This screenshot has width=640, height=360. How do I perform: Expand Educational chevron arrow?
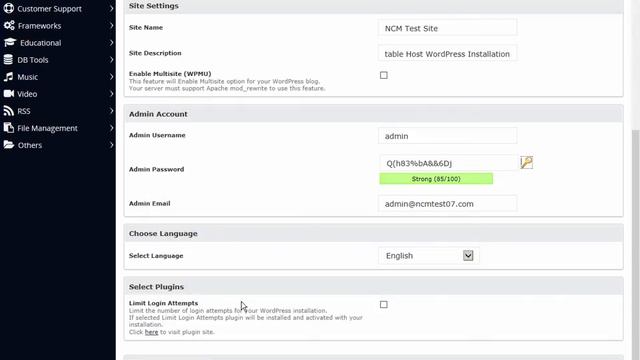(111, 42)
